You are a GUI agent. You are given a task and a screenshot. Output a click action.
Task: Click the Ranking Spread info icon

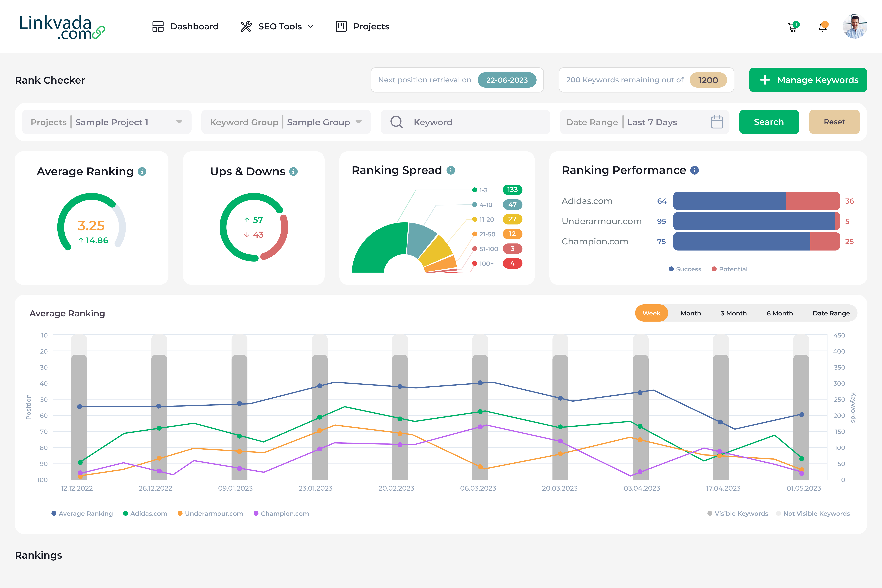[x=451, y=170]
